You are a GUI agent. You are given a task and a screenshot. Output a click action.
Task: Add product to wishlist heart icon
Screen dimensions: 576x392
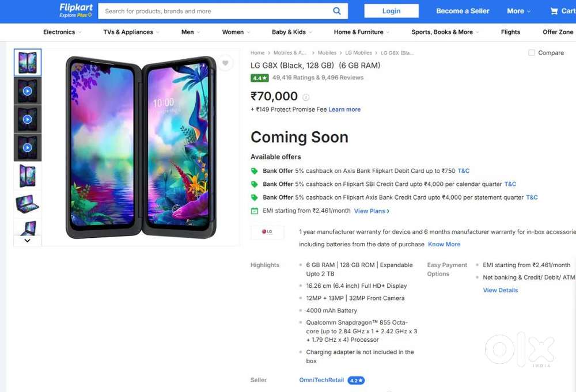click(225, 63)
